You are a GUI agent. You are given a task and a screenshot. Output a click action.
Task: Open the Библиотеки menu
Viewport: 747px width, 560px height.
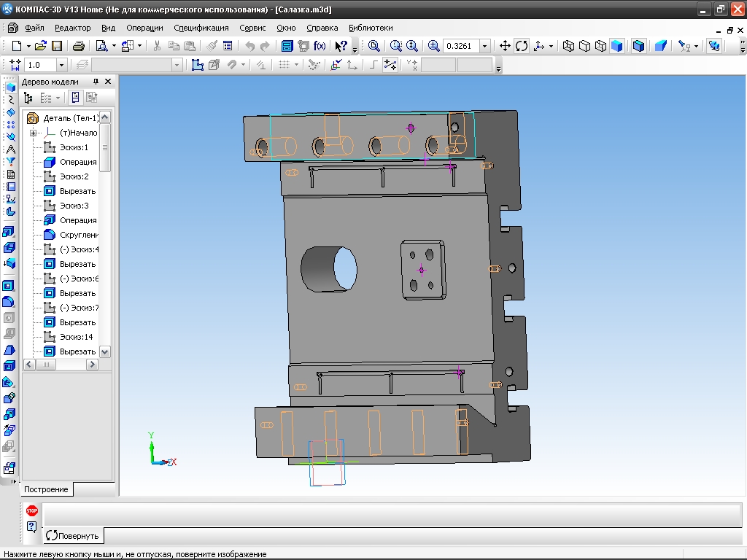(x=371, y=28)
